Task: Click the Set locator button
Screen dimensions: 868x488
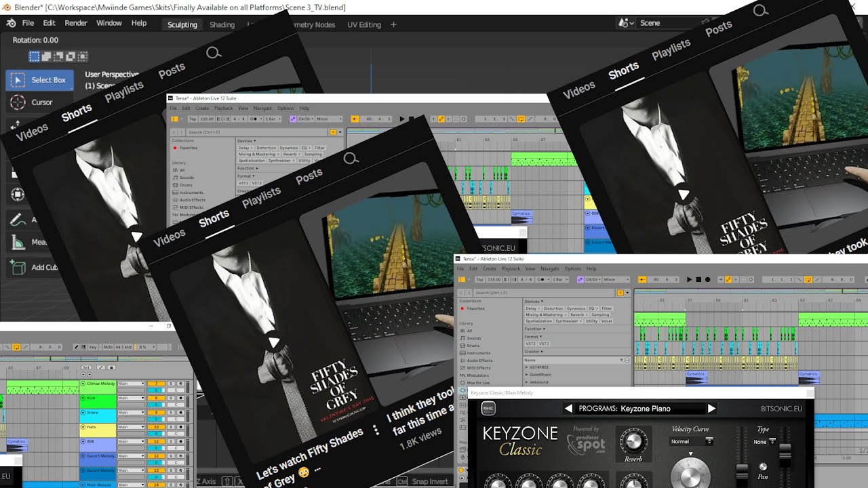Action: point(86,367)
